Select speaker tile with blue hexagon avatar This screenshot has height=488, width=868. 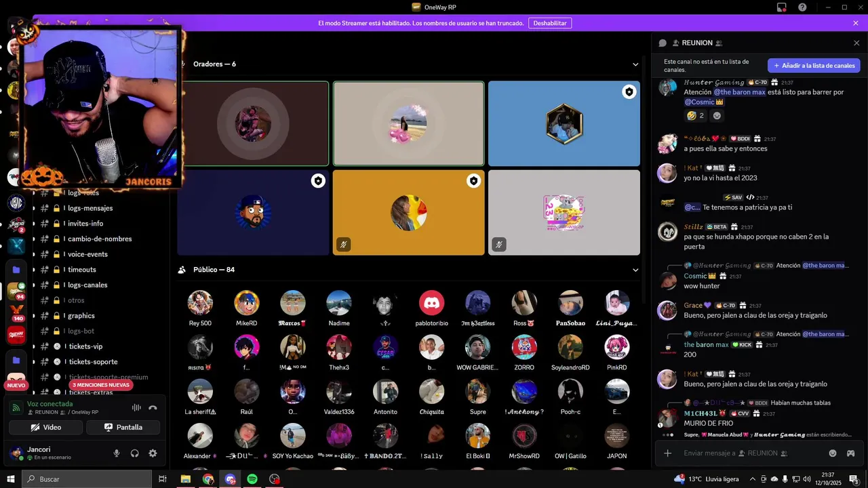[x=564, y=124]
